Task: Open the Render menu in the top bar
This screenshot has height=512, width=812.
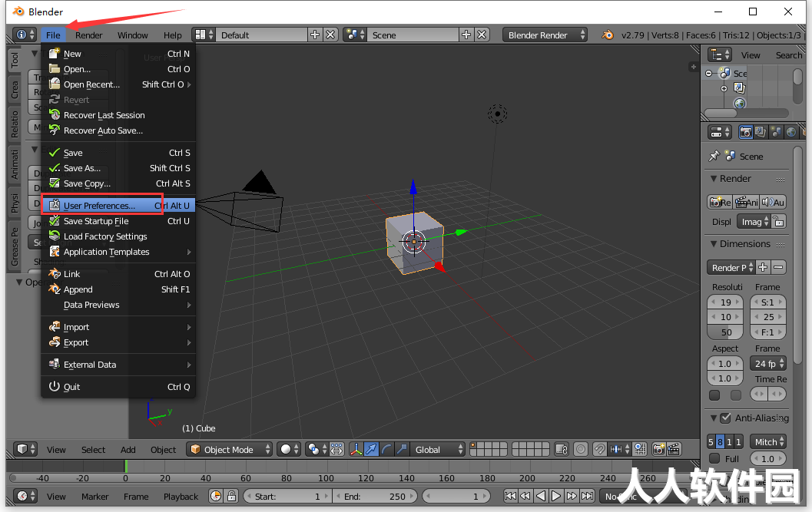Action: (x=88, y=35)
